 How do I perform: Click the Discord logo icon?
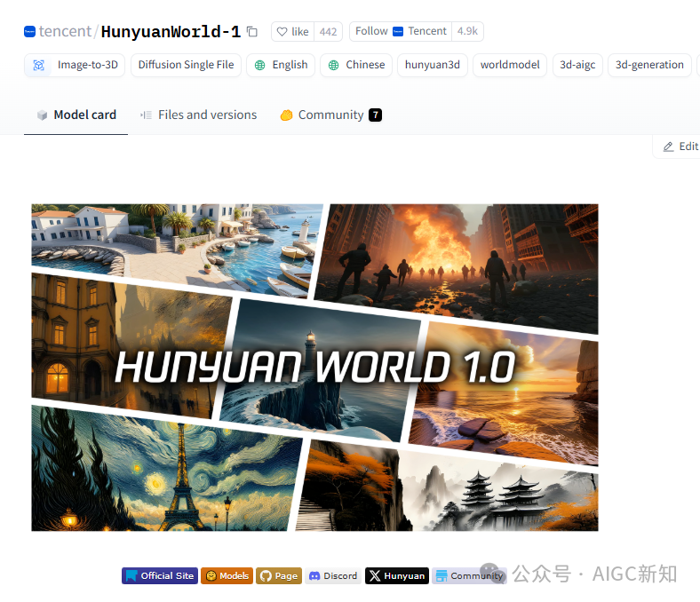314,576
